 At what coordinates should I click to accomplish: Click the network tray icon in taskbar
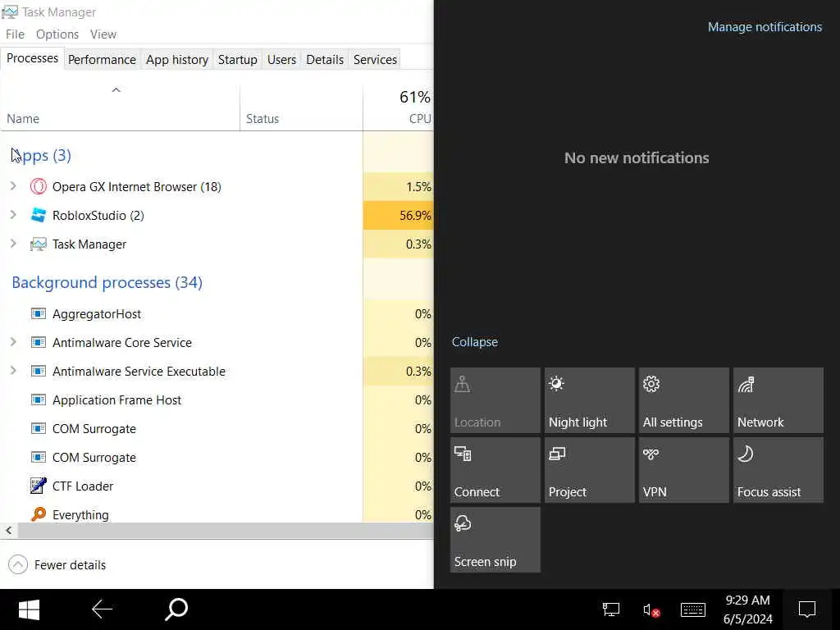coord(610,609)
